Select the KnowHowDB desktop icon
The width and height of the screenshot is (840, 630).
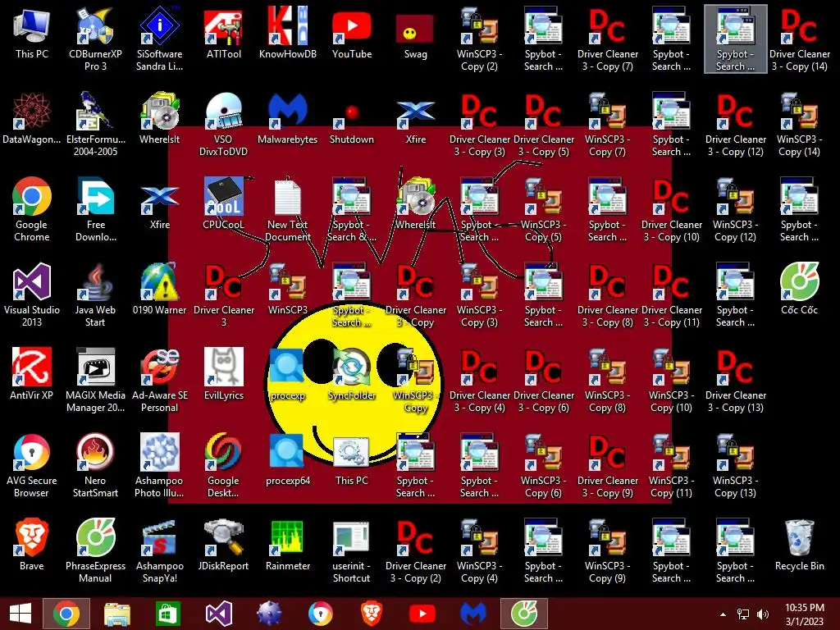pos(288,32)
